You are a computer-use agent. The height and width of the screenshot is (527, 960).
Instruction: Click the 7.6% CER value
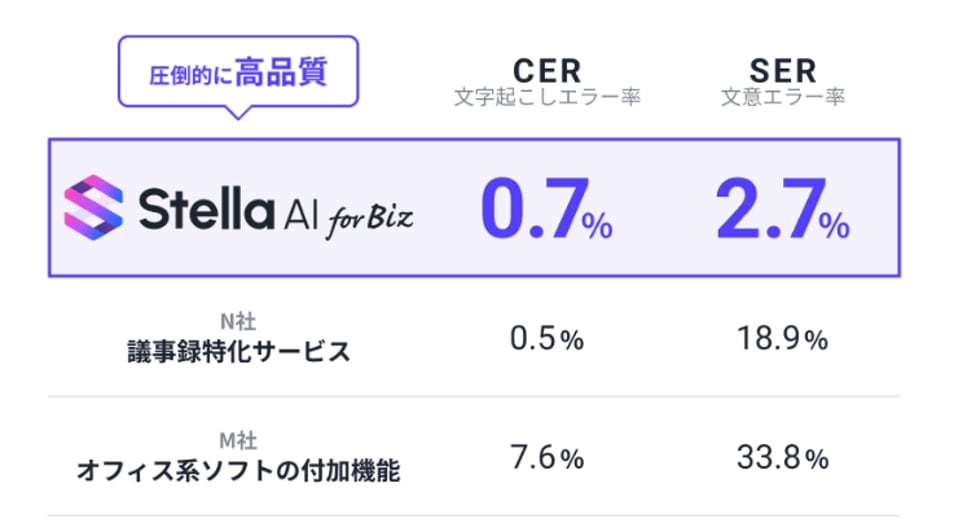pyautogui.click(x=546, y=459)
